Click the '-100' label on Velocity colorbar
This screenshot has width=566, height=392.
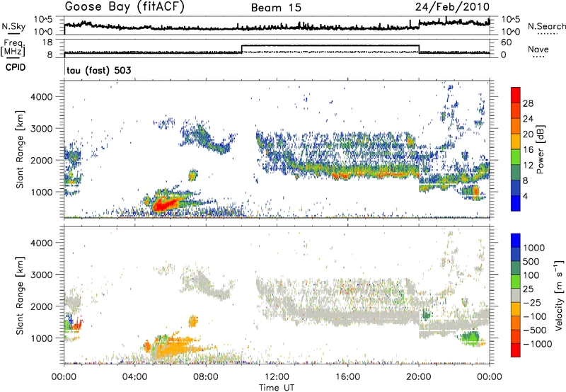pyautogui.click(x=535, y=316)
